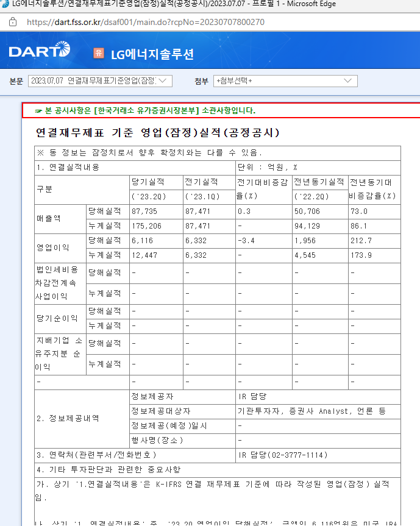
Task: Click the 단위 : 억원, % cell
Action: click(268, 168)
